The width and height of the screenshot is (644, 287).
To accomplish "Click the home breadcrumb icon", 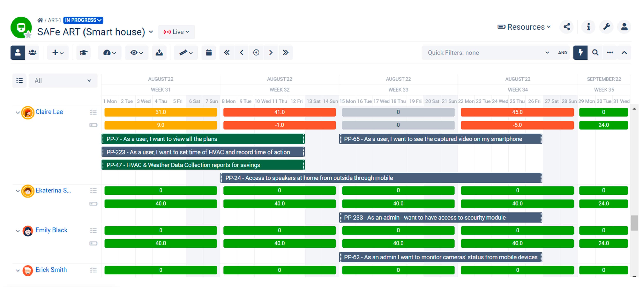I will (x=40, y=20).
